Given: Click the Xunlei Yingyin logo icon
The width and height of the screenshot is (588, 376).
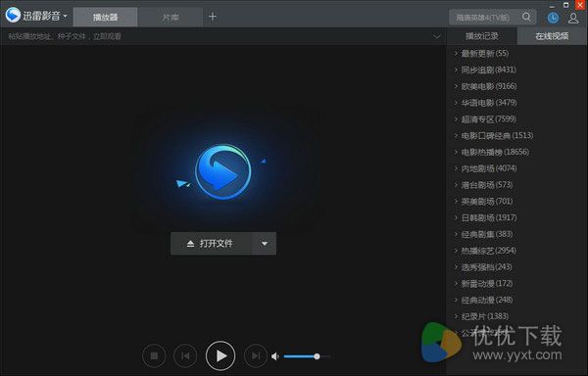Looking at the screenshot, I should pos(13,16).
